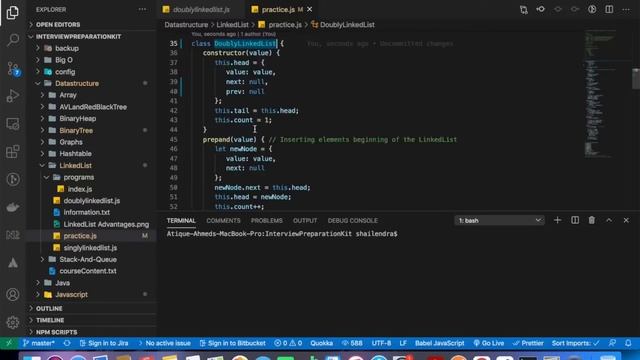Open editor More Actions ellipsis
This screenshot has width=640, height=360.
click(x=626, y=9)
